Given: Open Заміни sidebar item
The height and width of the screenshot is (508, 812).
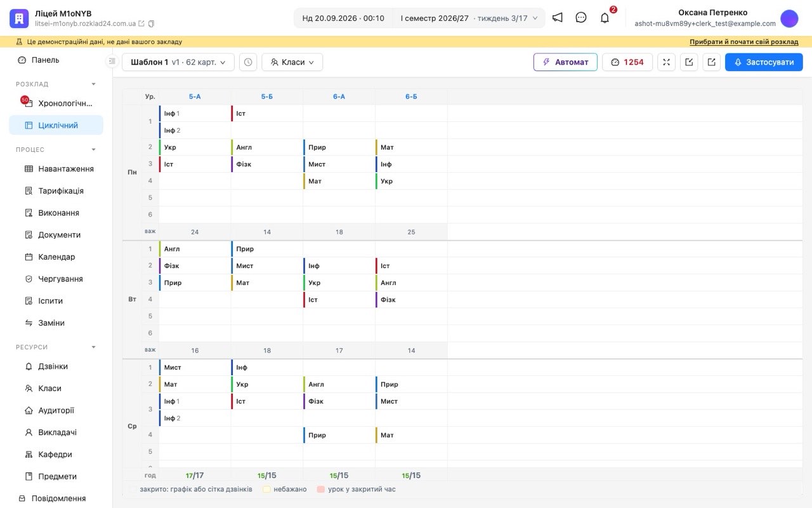Looking at the screenshot, I should click(x=56, y=323).
